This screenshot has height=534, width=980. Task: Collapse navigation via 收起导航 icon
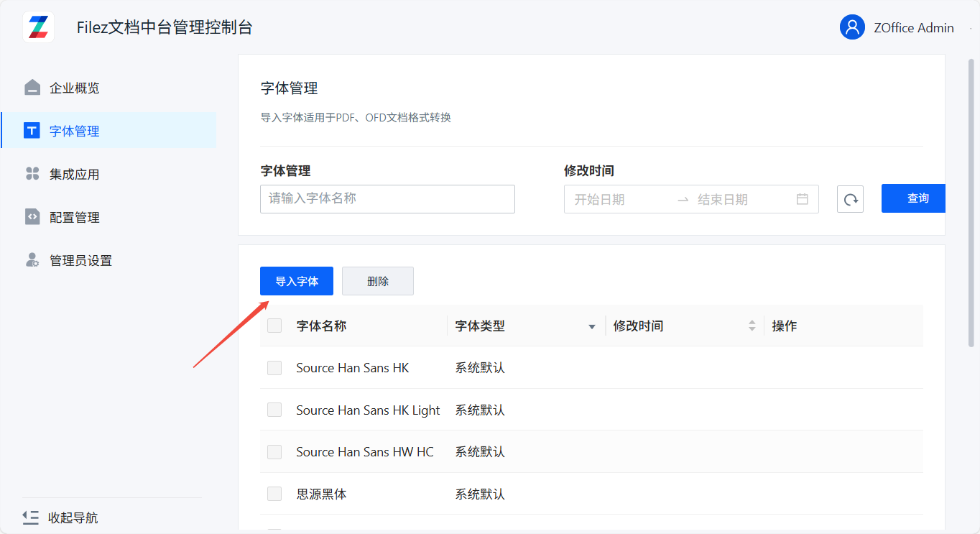(x=30, y=517)
